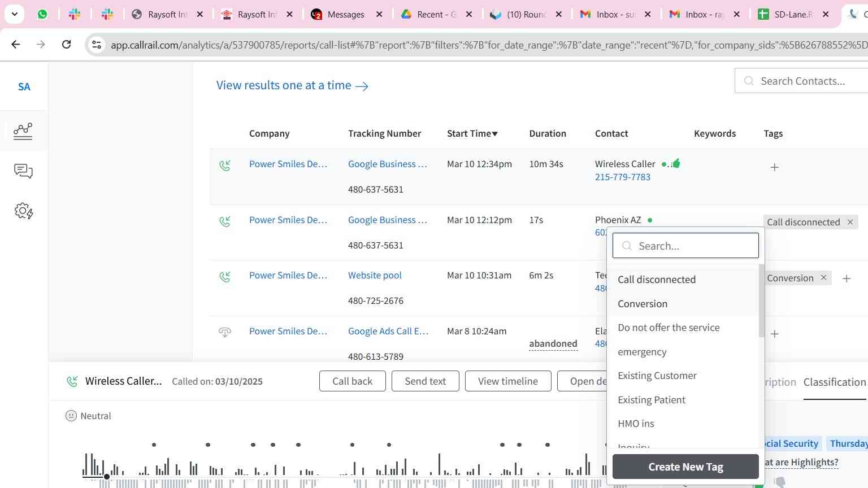This screenshot has height=488, width=868.
Task: Switch to the Classification tab
Action: point(835,382)
